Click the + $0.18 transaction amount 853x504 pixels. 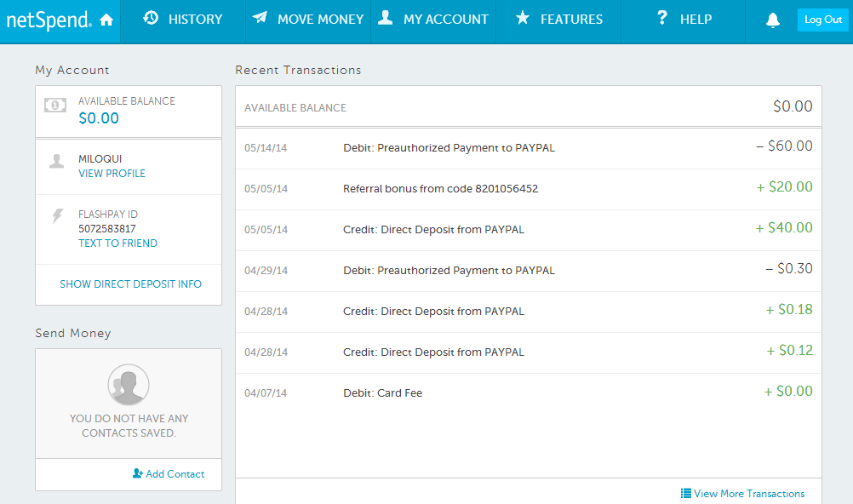pyautogui.click(x=789, y=310)
